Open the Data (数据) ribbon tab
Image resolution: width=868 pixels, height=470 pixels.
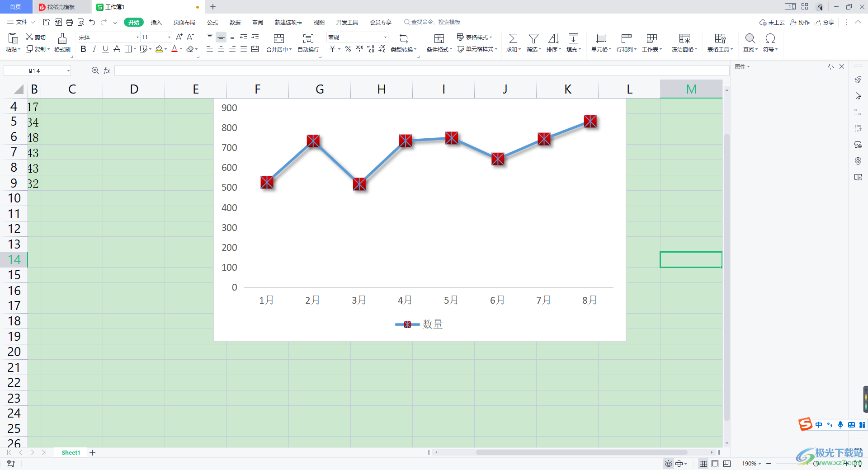235,22
